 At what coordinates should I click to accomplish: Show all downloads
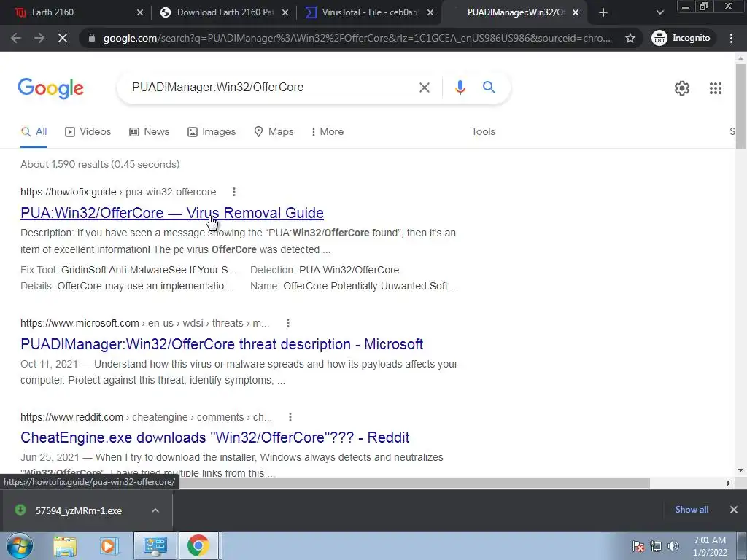(x=692, y=510)
